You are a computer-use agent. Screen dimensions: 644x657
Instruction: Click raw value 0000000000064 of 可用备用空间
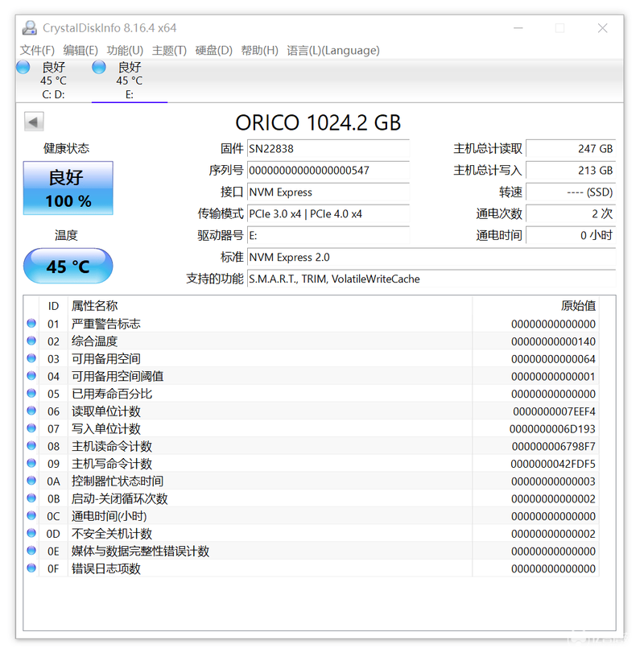coord(553,359)
